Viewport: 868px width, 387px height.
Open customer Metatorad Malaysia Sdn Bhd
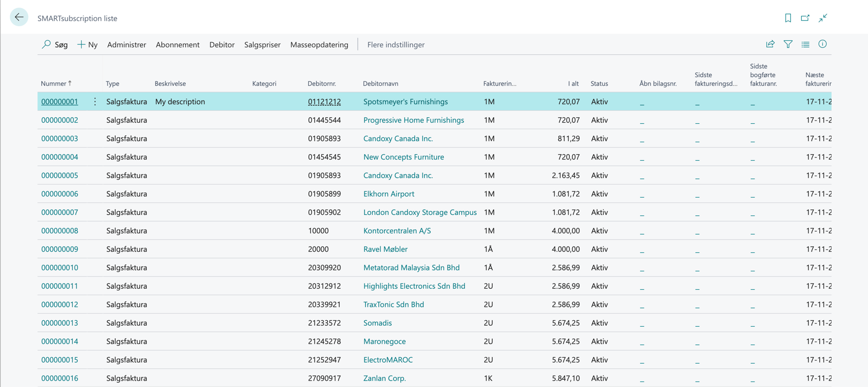tap(411, 268)
